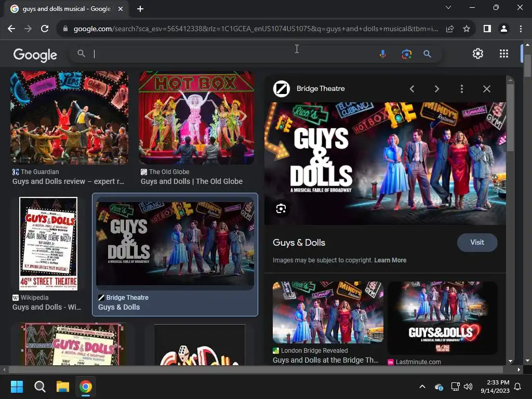Image resolution: width=532 pixels, height=399 pixels.
Task: Select The Guardian stage photo thumbnail
Action: 69,118
